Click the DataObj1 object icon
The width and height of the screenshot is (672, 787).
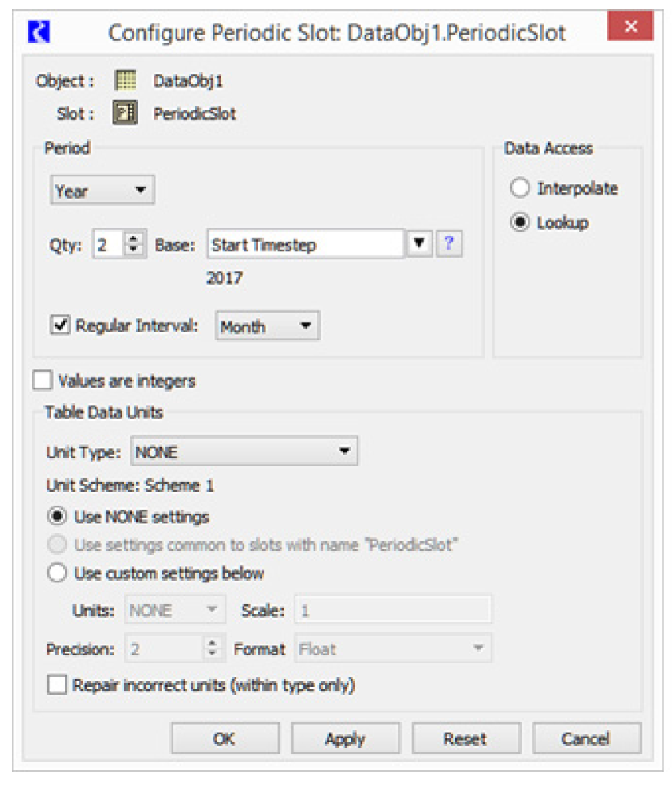click(125, 80)
